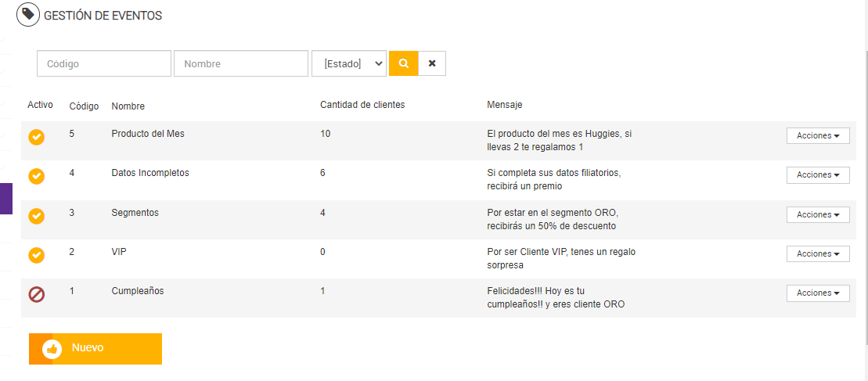Screen dimensions: 868x381
Task: Open Acciones dropdown for Segmentos row
Action: tap(818, 214)
